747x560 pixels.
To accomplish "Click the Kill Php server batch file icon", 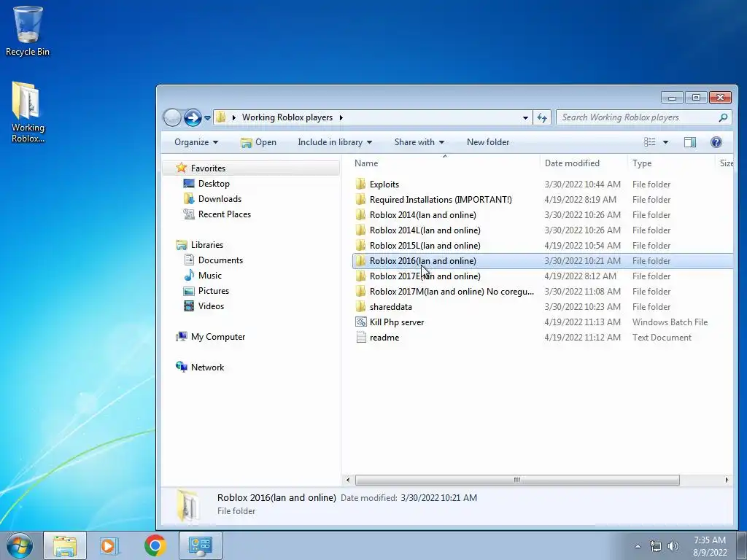I will tap(360, 322).
